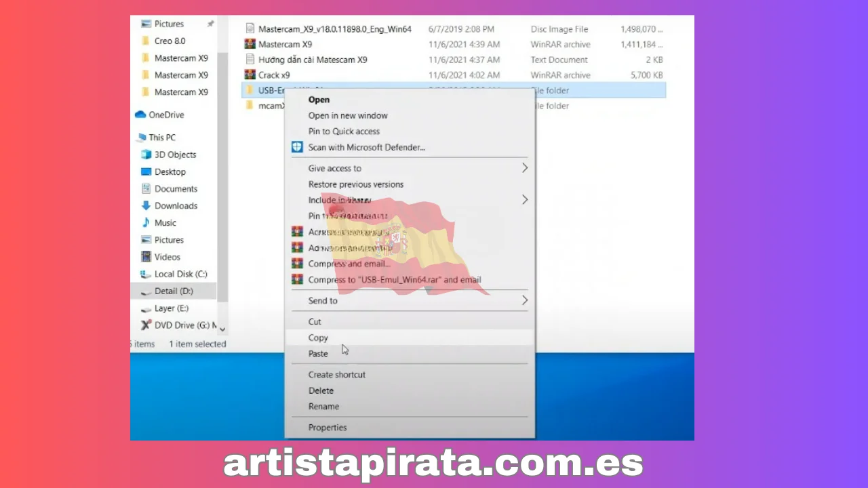Select the Hướng dẫn cài Matescam X9 document icon
The height and width of the screenshot is (488, 868).
coord(250,60)
